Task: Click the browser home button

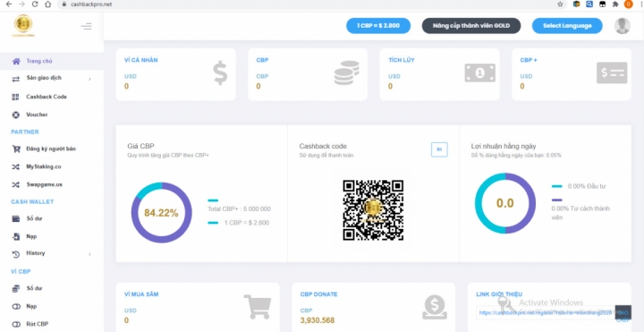Action: tap(48, 4)
